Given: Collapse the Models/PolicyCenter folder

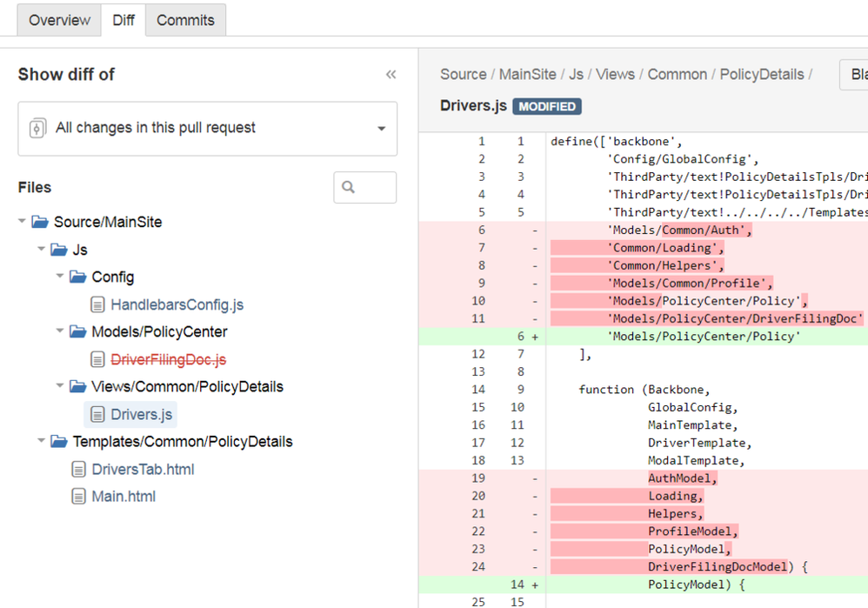Looking at the screenshot, I should (x=60, y=331).
